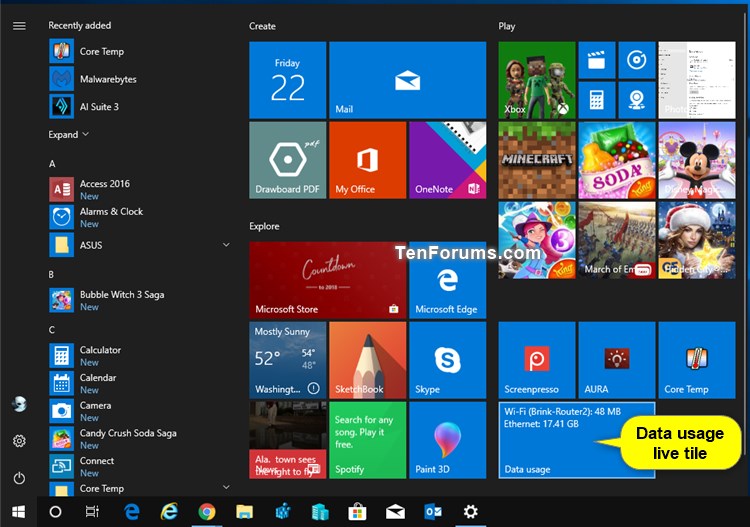
Task: Open Bubble Witch 3 tile
Action: point(537,240)
